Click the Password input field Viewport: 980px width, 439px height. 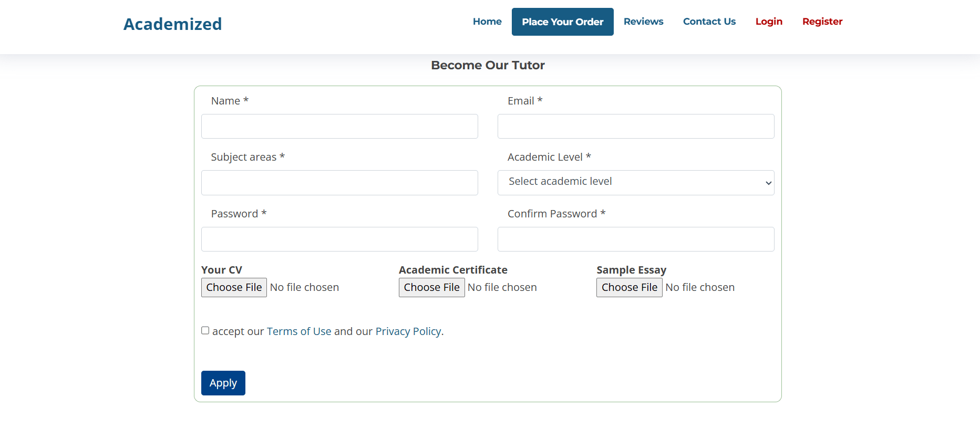tap(339, 239)
